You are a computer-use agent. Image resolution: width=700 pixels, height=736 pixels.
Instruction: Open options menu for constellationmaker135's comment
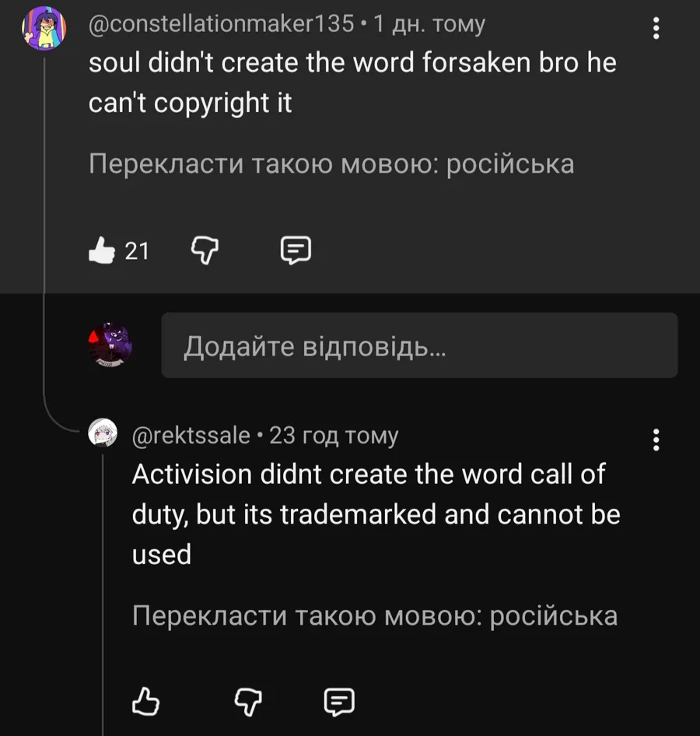click(656, 29)
